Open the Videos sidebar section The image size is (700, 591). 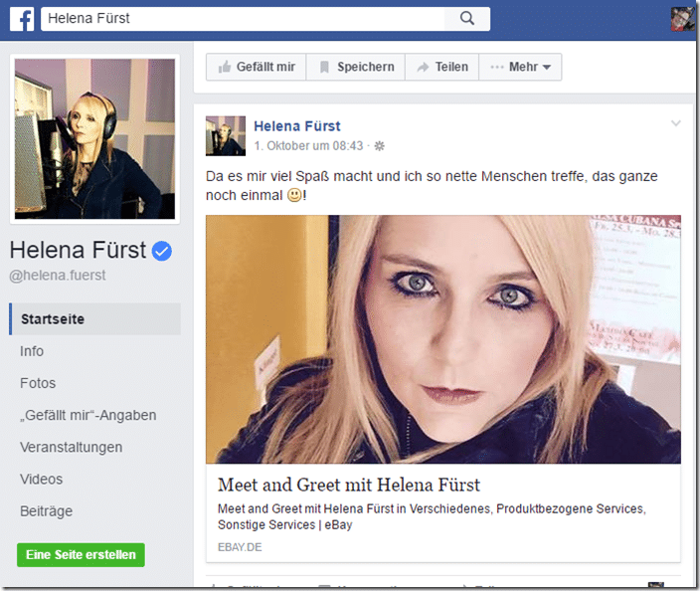(x=41, y=480)
